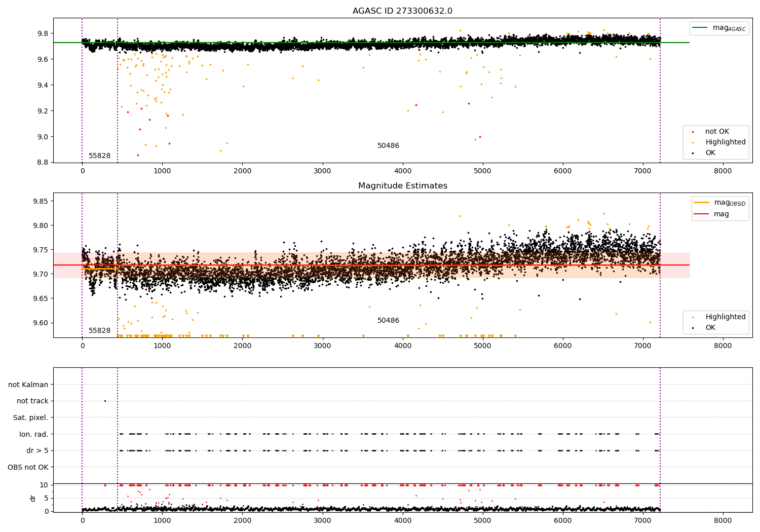Click the "9.8" y-axis tick on the top plot

click(x=43, y=33)
